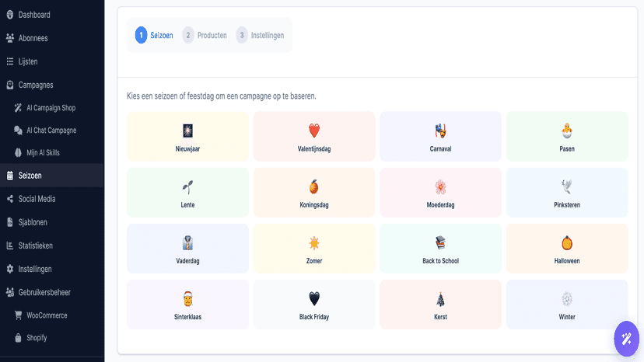The height and width of the screenshot is (362, 644).
Task: Choose the Pasen season card
Action: 567,136
